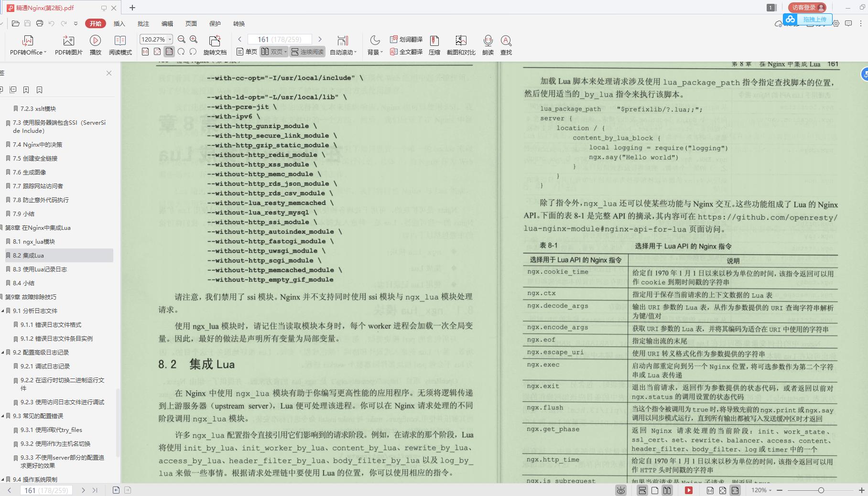Open the 背景 background options dropdown
Screen dimensions: 868x496
(x=375, y=45)
